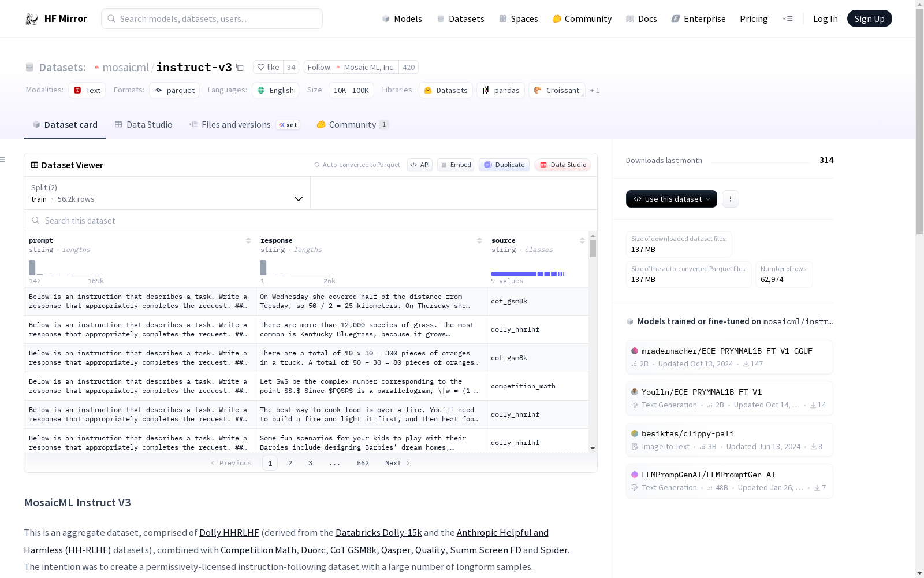The height and width of the screenshot is (578, 924).
Task: Expand the Split train dropdown
Action: pos(167,193)
